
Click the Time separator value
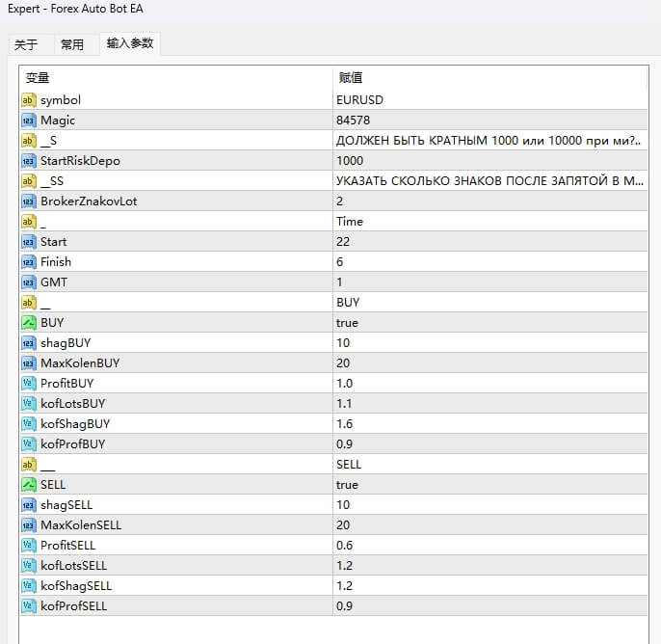pos(350,222)
